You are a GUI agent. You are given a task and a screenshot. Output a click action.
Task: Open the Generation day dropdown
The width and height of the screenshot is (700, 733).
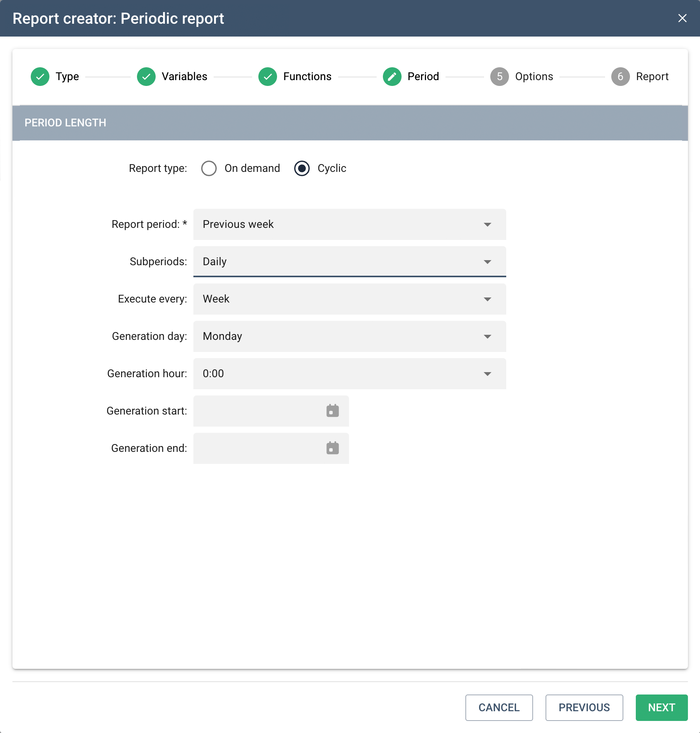(350, 336)
